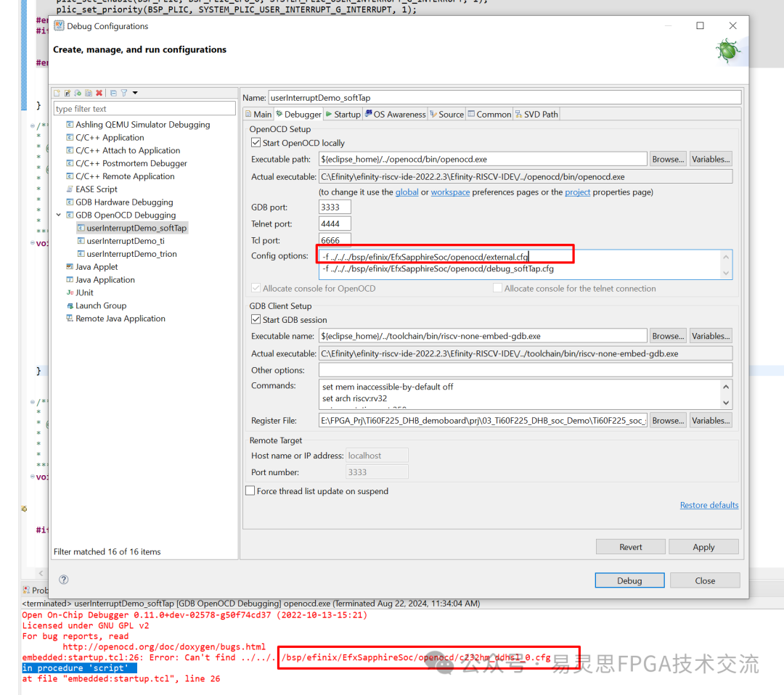Image resolution: width=784 pixels, height=695 pixels.
Task: Select C/C++ Postmortem Debugger item
Action: pos(131,163)
